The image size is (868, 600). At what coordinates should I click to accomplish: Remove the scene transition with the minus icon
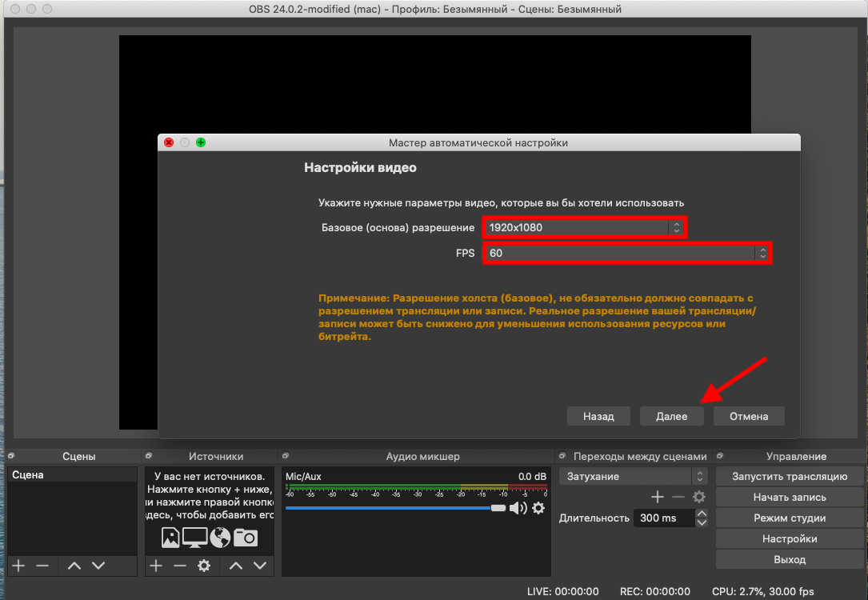678,497
